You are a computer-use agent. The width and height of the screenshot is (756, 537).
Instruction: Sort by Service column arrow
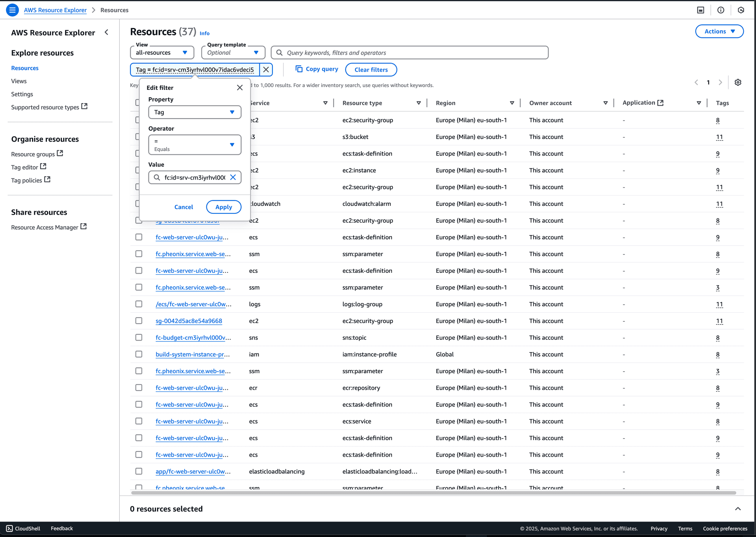[x=325, y=103]
